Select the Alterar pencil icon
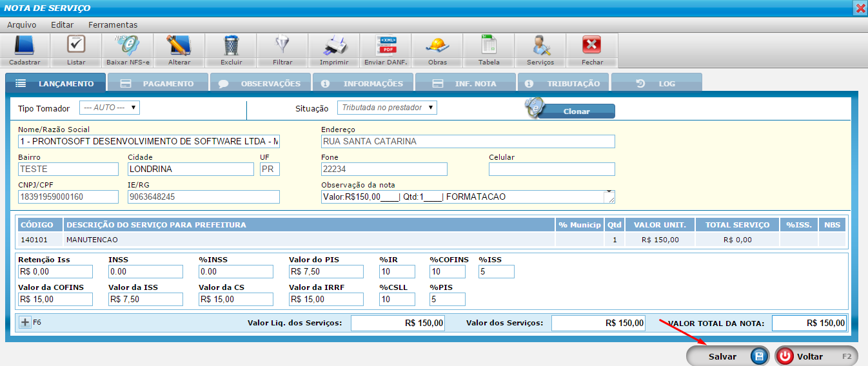This screenshot has width=868, height=366. click(179, 46)
